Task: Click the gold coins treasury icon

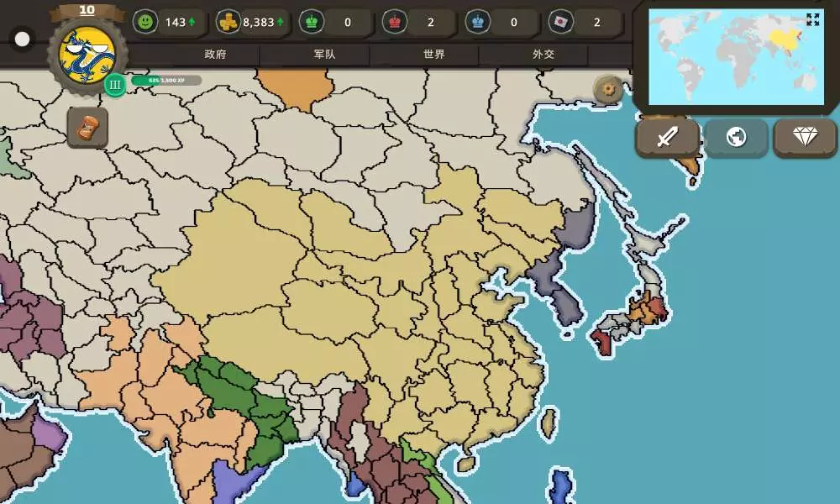Action: click(x=228, y=23)
